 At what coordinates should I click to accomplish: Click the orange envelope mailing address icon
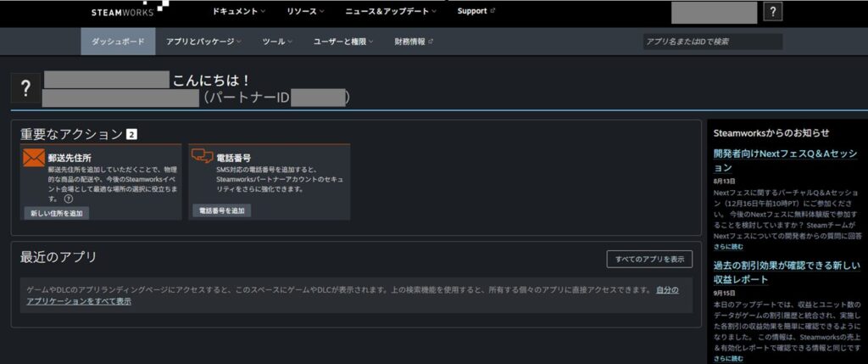[33, 158]
